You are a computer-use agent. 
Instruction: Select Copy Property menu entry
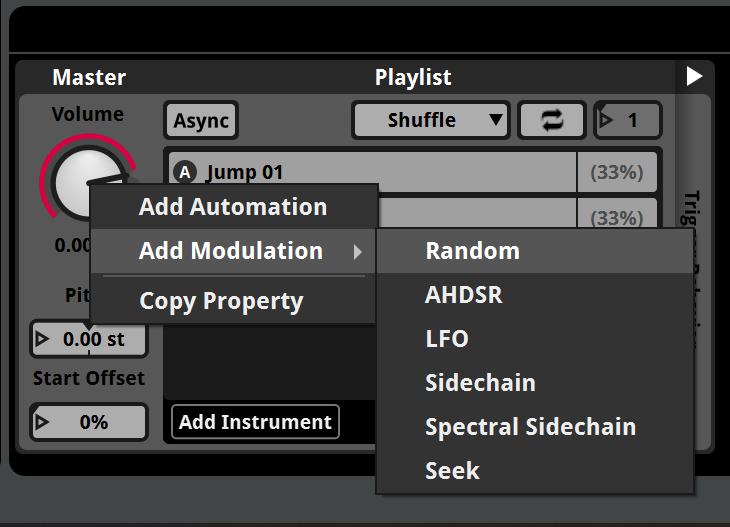[220, 301]
